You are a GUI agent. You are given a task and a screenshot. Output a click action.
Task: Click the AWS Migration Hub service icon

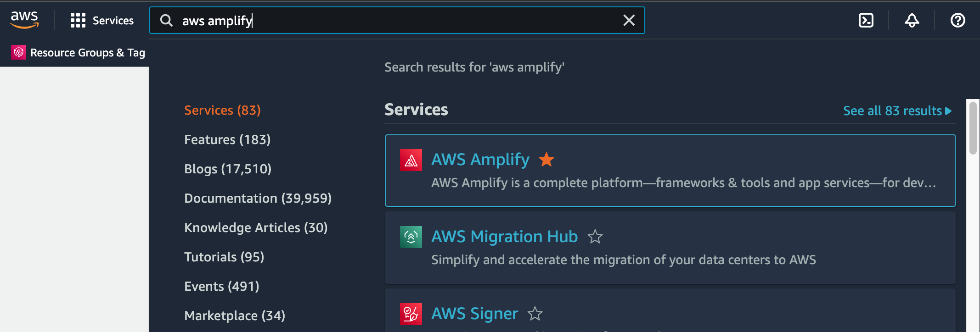coord(411,237)
